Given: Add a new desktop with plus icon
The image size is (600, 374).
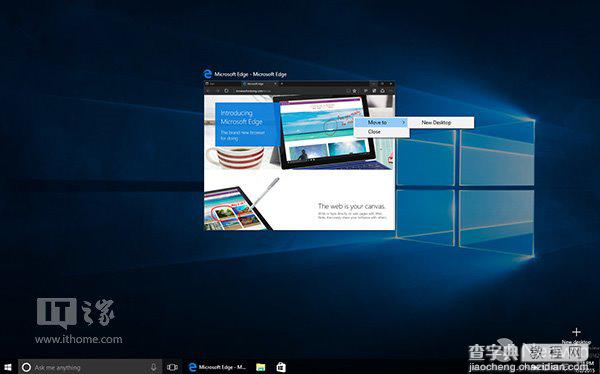Looking at the screenshot, I should pyautogui.click(x=576, y=332).
